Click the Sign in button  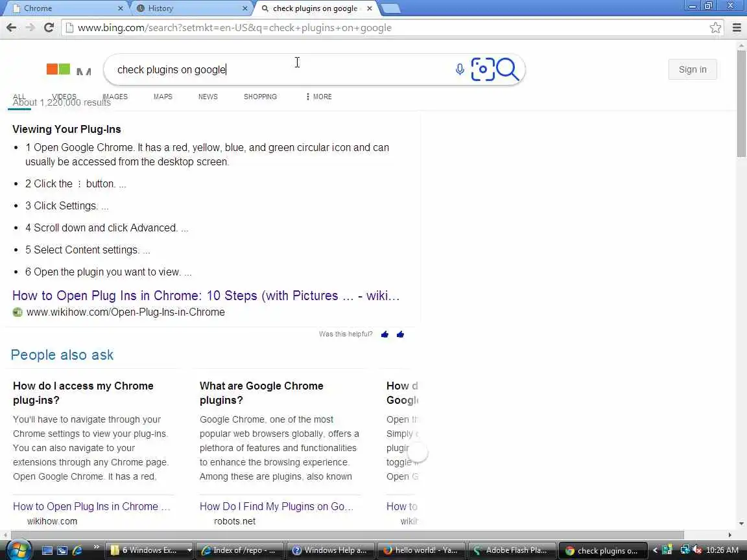[x=693, y=69]
